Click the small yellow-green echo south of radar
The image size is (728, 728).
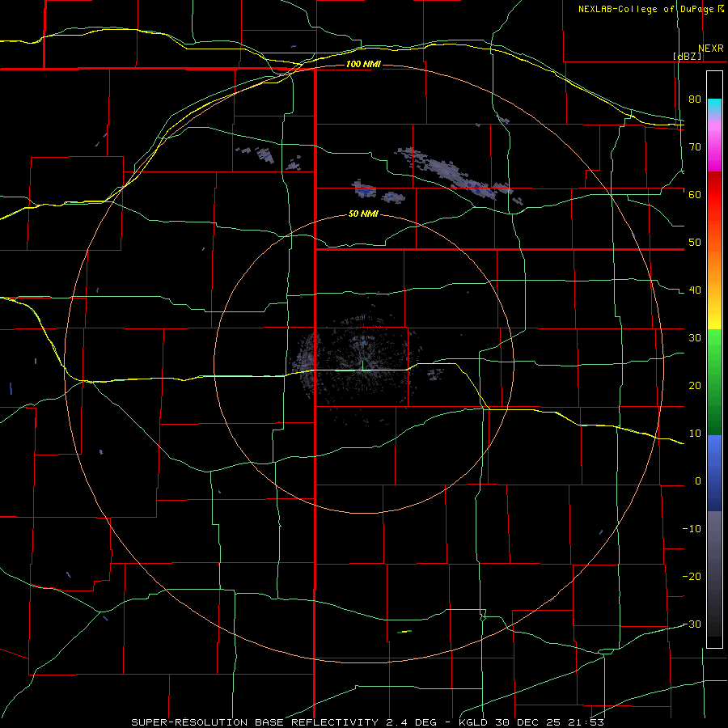click(405, 632)
